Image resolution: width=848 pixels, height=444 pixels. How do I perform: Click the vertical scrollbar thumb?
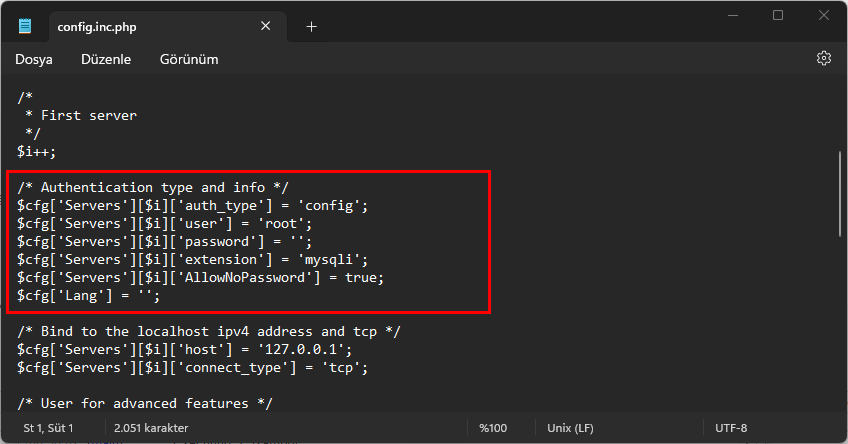click(x=840, y=194)
